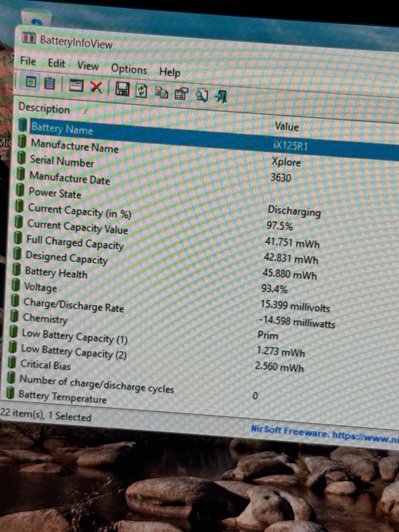Screen dimensions: 399x532
Task: Open the NirSoft Freeware website link
Action: click(325, 434)
